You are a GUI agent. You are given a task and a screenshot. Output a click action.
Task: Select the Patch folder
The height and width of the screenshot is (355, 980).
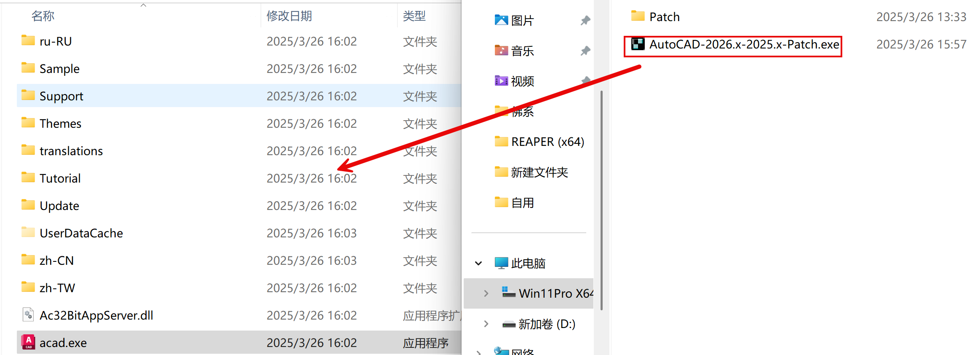(x=664, y=17)
